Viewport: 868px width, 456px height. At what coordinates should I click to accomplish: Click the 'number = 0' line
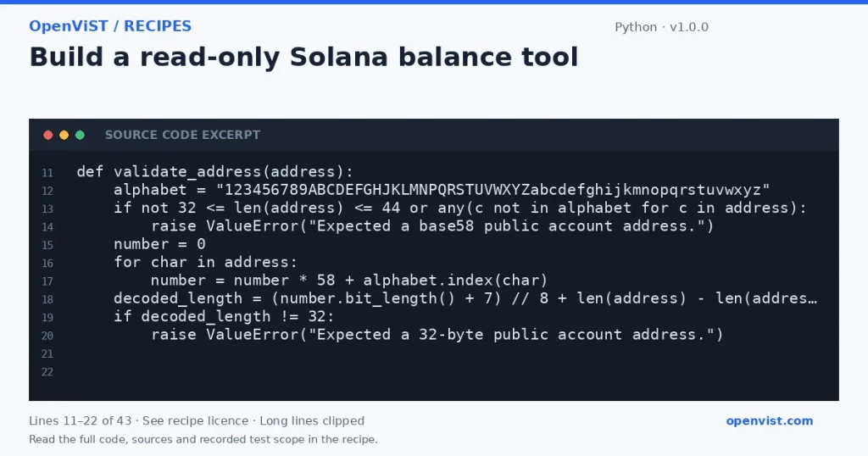coord(159,244)
